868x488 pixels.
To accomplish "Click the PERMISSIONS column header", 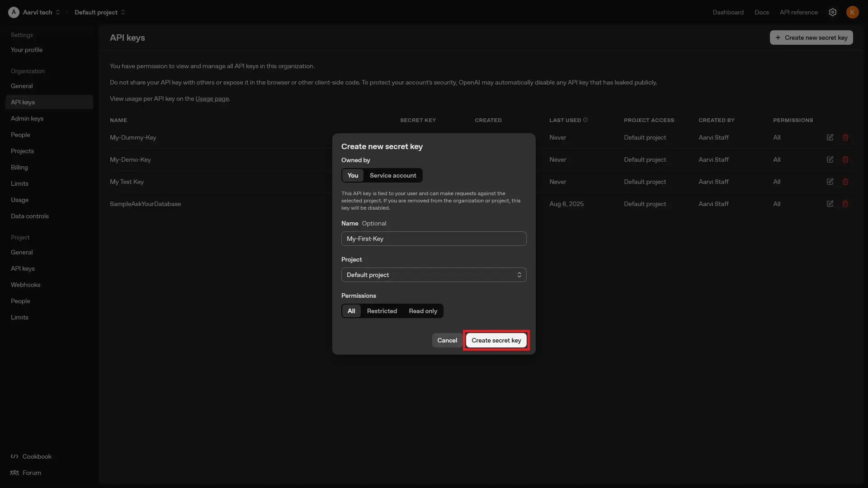I will tap(793, 120).
